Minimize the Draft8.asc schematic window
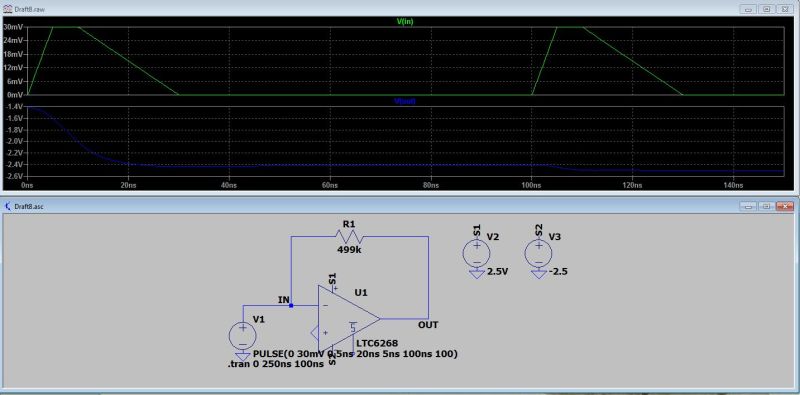Viewport: 800px width, 395px height. (749, 206)
